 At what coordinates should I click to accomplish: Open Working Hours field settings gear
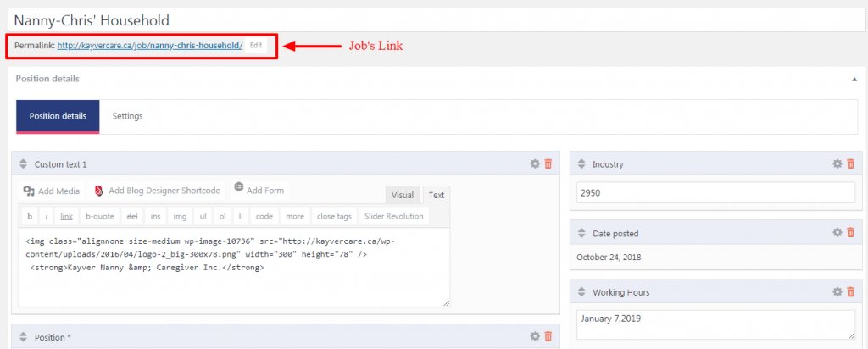tap(837, 292)
